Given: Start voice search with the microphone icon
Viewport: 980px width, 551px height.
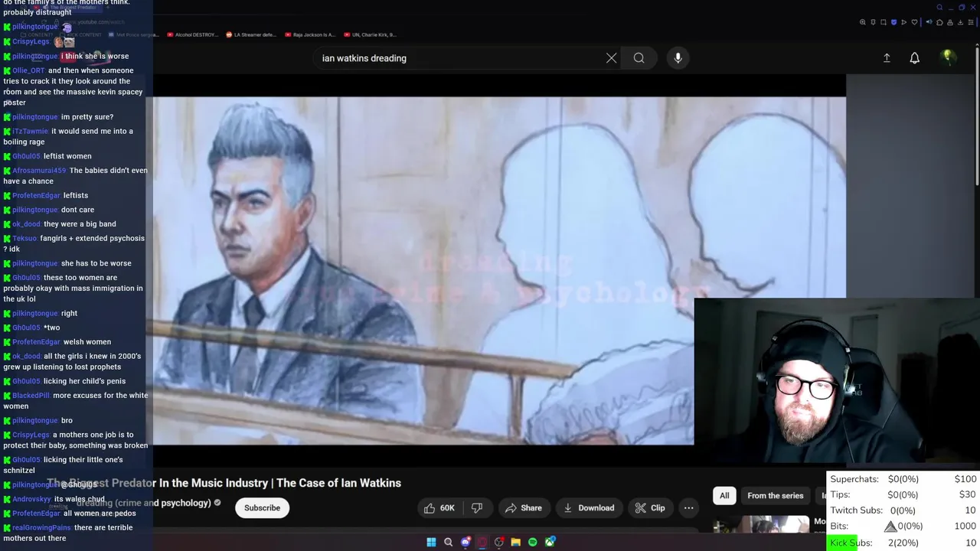Looking at the screenshot, I should pyautogui.click(x=678, y=58).
